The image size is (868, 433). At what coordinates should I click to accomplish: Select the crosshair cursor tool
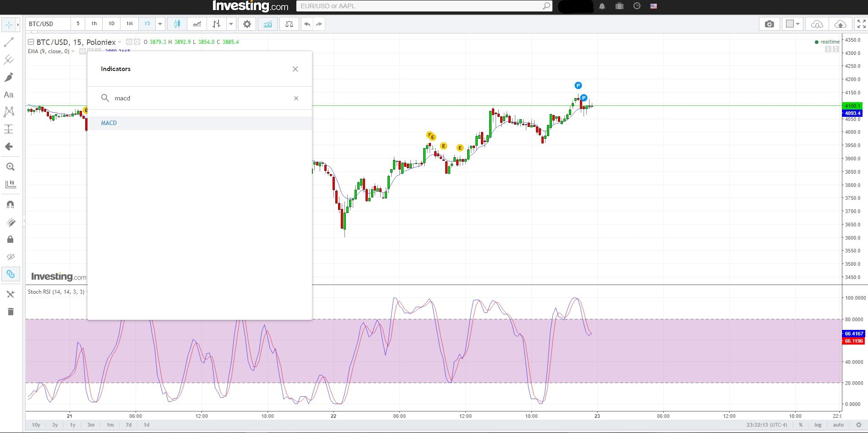[9, 24]
